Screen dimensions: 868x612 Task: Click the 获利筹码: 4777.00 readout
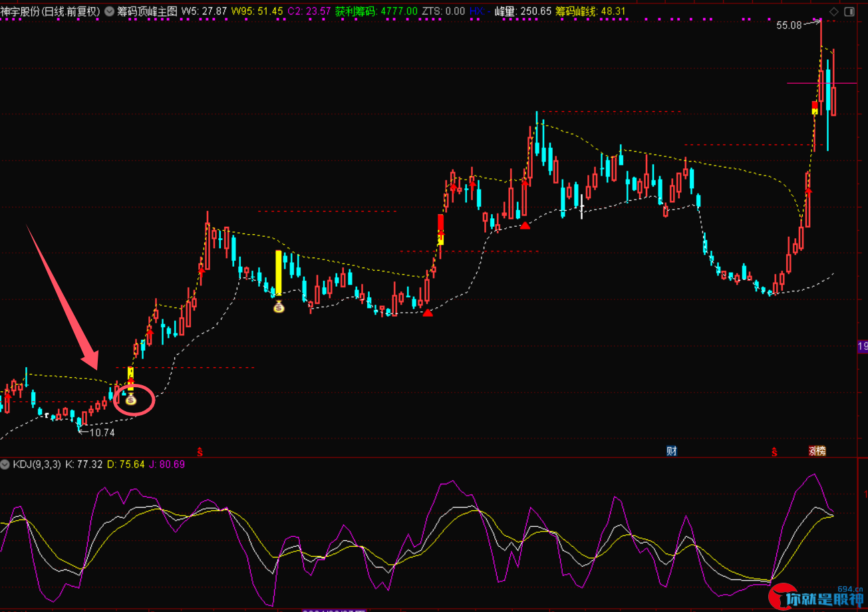coord(376,11)
